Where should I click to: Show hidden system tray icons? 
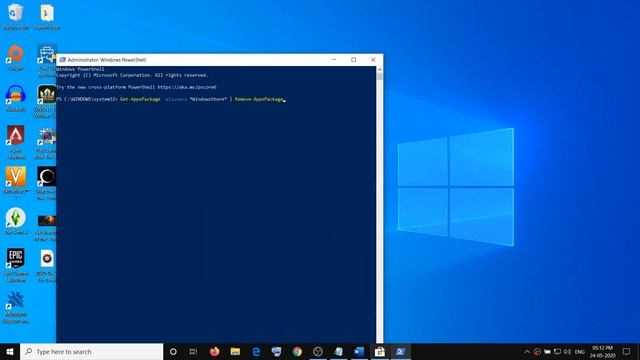(x=527, y=351)
